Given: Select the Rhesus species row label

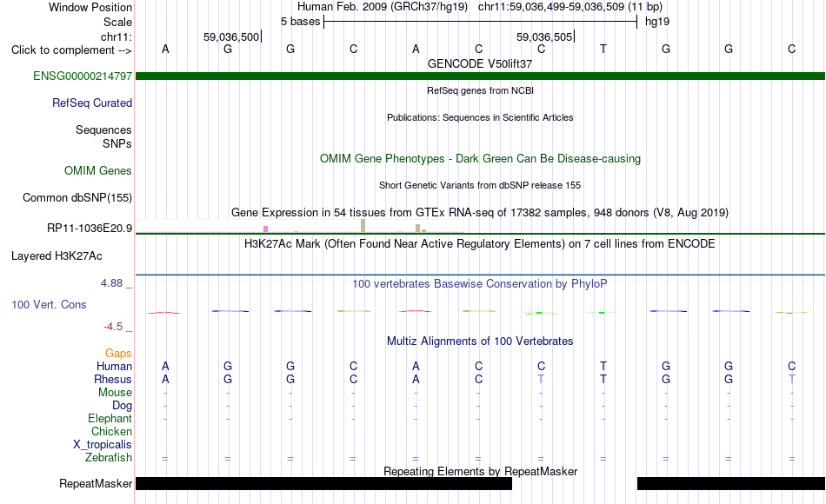Looking at the screenshot, I should coord(113,379).
